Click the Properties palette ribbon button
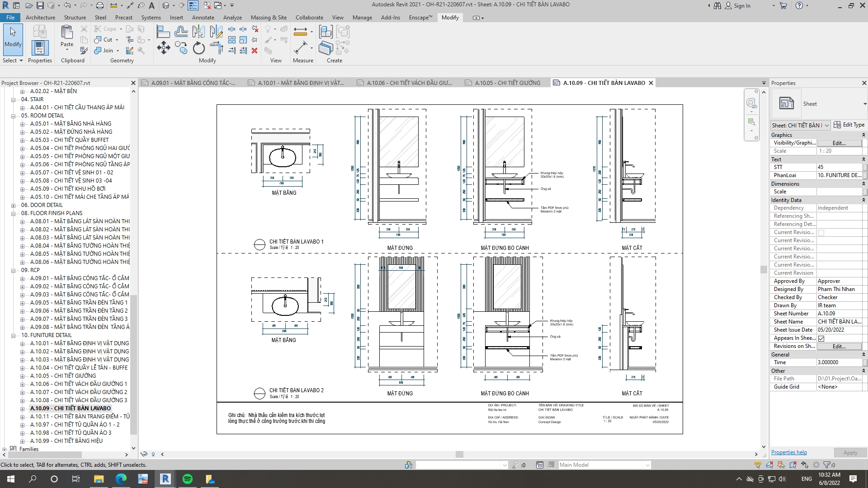This screenshot has width=868, height=488. click(x=39, y=47)
